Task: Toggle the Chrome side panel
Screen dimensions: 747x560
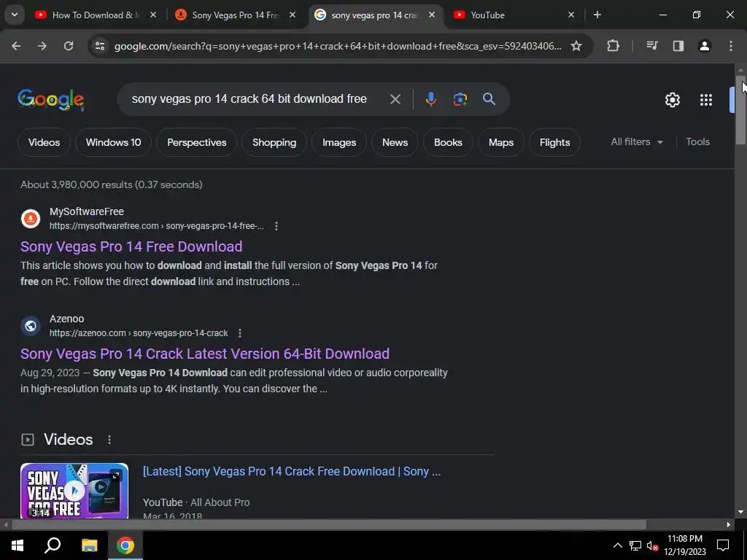Action: 678,46
